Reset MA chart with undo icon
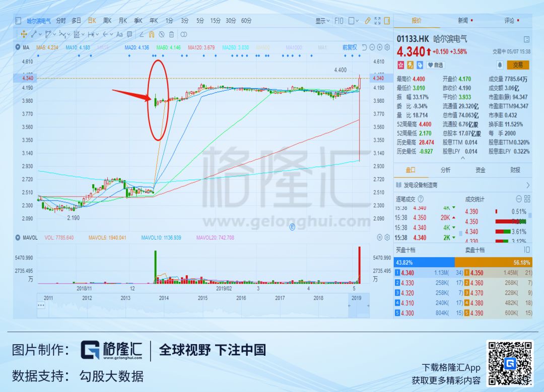Screen dimensions: 544x392 pos(364,47)
